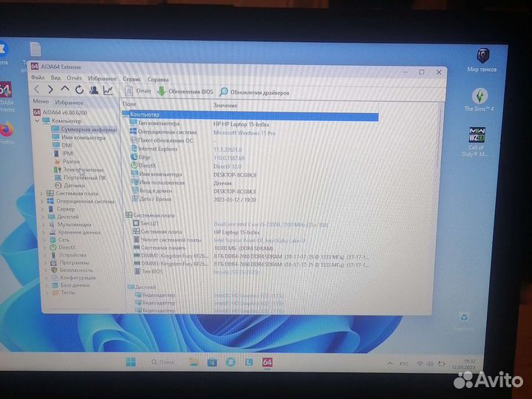Open Мир танков desktop shortcut
Image resolution: width=532 pixels, height=399 pixels.
[482, 59]
